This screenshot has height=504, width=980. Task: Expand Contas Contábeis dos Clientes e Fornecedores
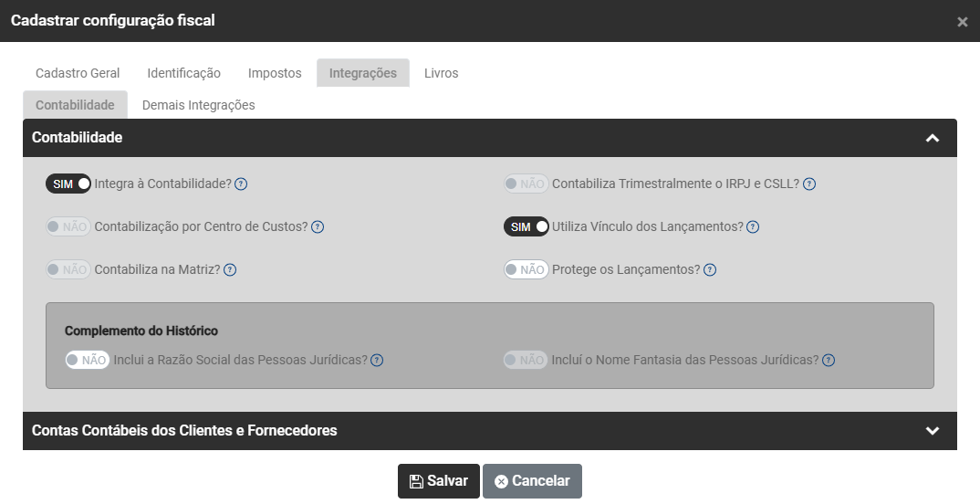pyautogui.click(x=932, y=431)
